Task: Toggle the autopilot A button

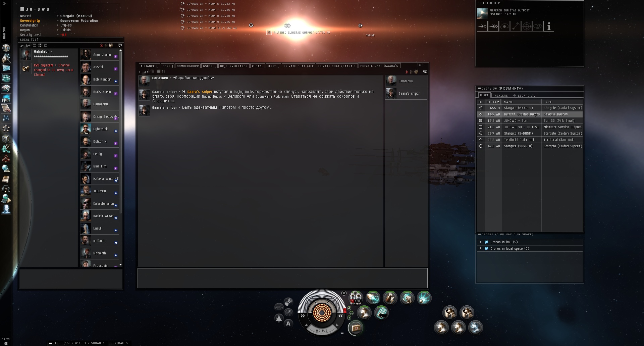Action: pyautogui.click(x=288, y=324)
